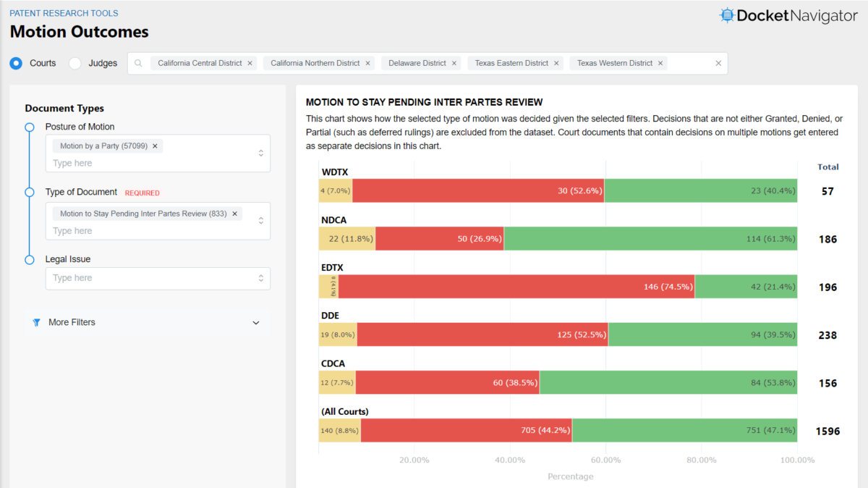Click the PATENT RESEARCH TOOLS link

(63, 12)
